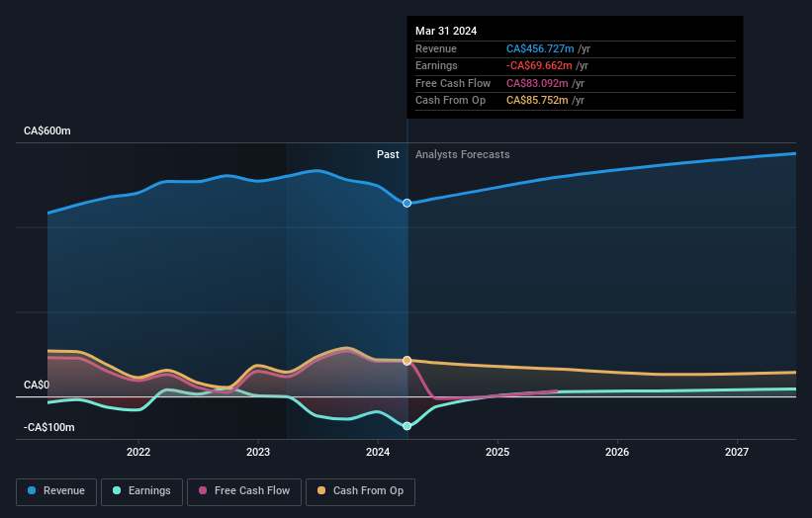The height and width of the screenshot is (518, 812).
Task: Click the 2025 x-axis label
Action: 497,453
